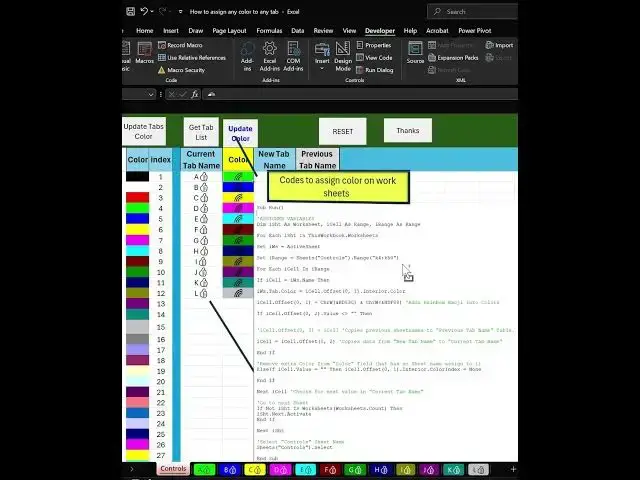The height and width of the screenshot is (480, 640).
Task: Open Excel Add-ins dialog
Action: click(269, 56)
